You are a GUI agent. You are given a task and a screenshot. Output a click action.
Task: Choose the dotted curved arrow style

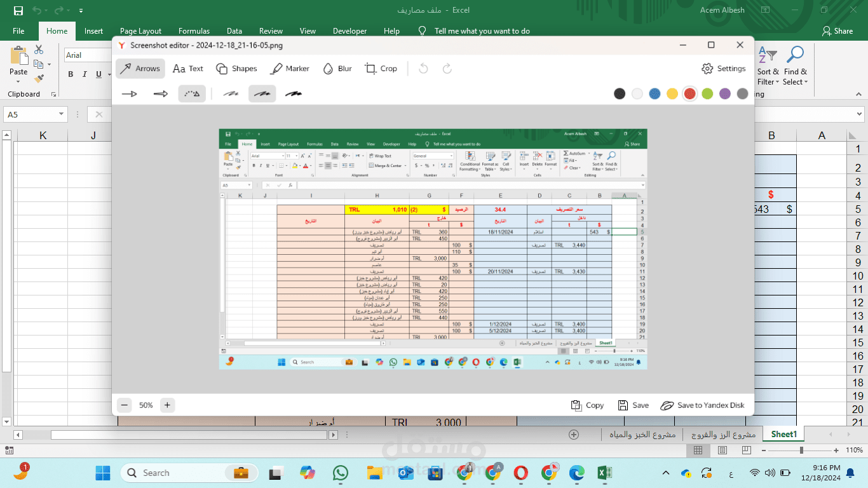click(192, 94)
